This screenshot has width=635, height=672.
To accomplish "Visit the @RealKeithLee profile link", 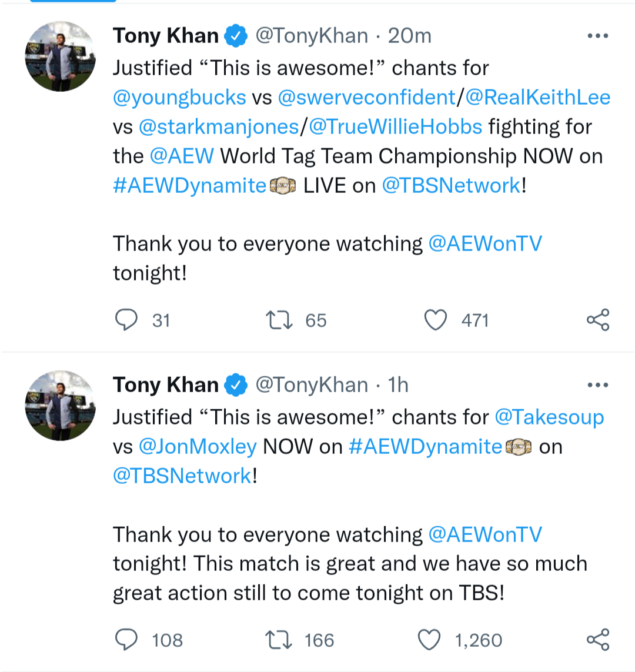I will 537,98.
